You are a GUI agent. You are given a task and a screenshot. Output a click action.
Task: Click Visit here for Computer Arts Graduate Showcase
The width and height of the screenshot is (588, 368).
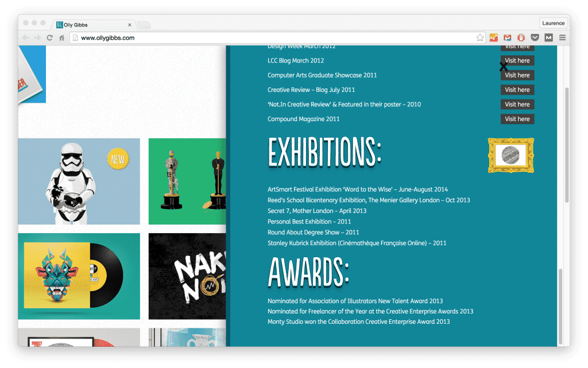[517, 75]
